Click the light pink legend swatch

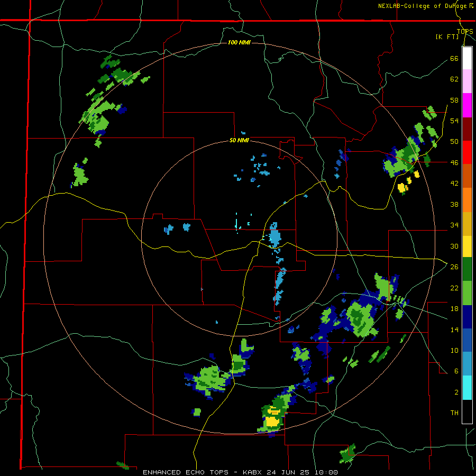coord(467,81)
